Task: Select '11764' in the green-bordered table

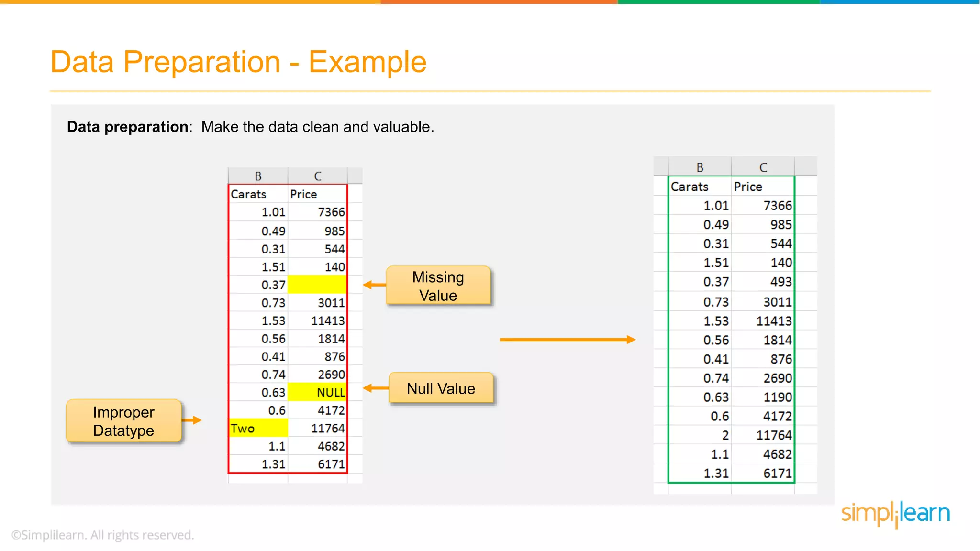Action: [763, 435]
